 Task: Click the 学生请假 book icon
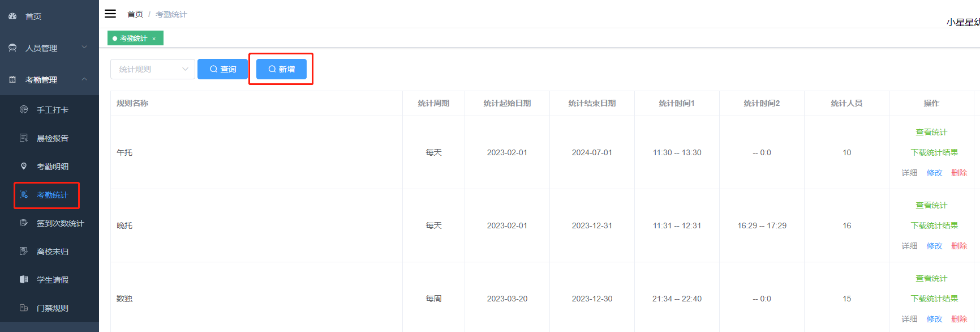(24, 280)
